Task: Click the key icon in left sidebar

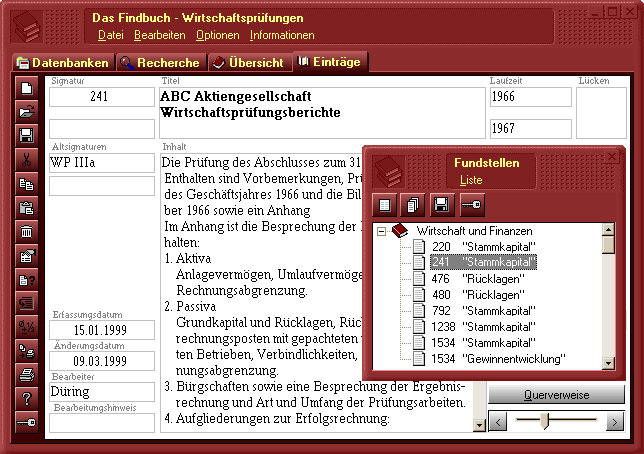Action: click(x=27, y=424)
